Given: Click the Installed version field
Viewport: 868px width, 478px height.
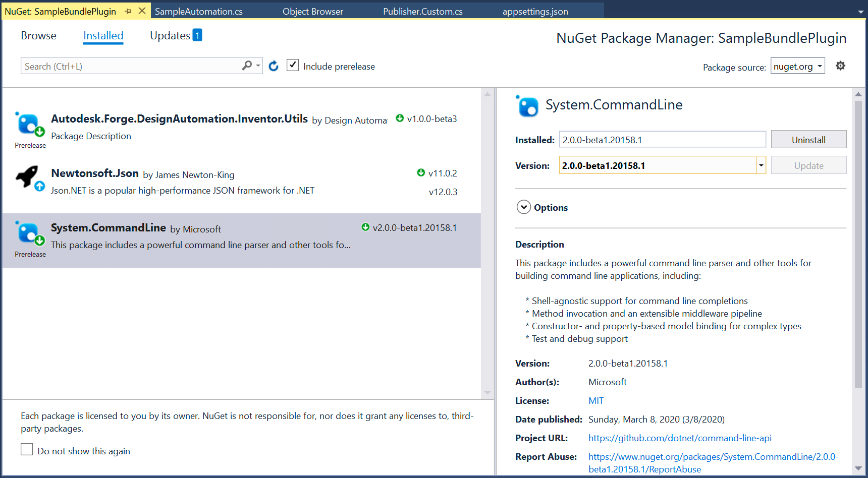Looking at the screenshot, I should click(662, 140).
